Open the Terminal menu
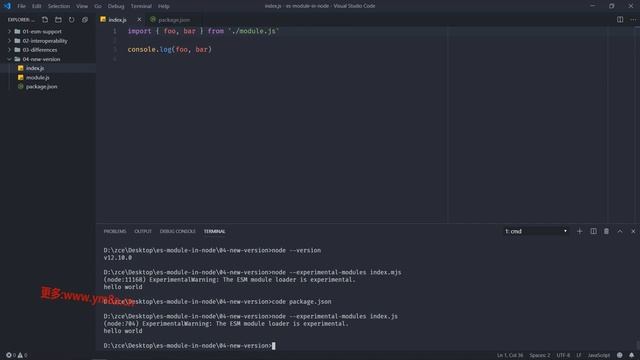Image resolution: width=640 pixels, height=360 pixels. point(141,6)
